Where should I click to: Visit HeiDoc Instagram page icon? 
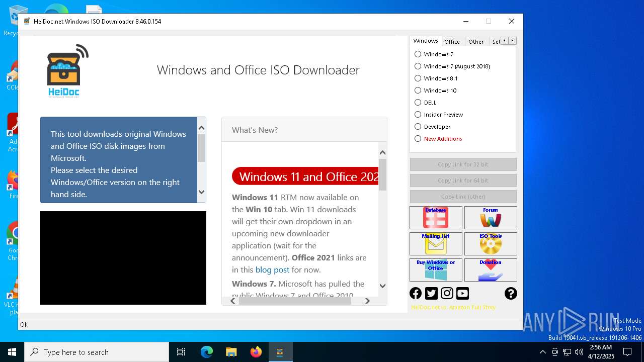(447, 293)
